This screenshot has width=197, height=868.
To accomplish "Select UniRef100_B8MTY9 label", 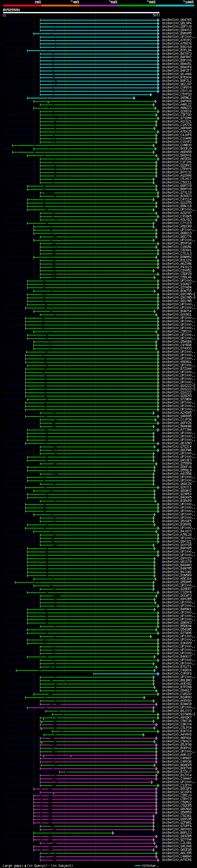I will point(176,186).
